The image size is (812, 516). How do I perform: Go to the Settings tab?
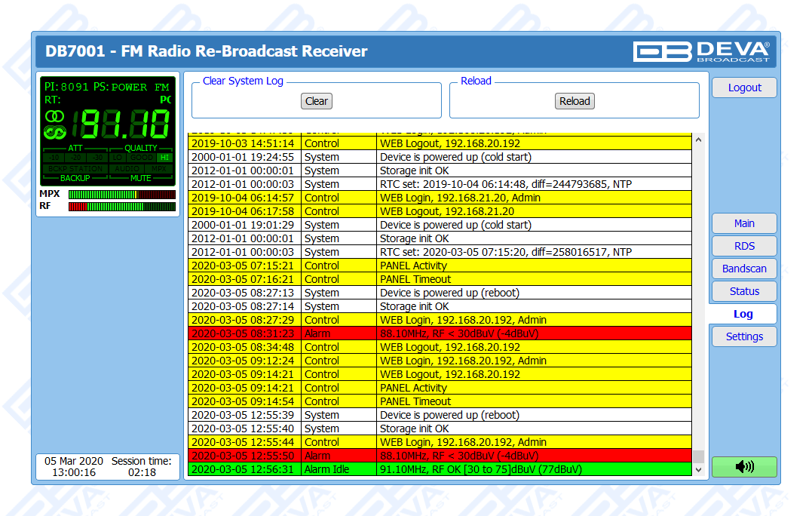[743, 336]
